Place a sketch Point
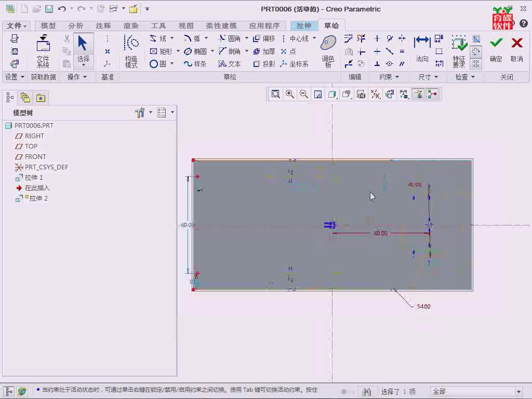 [288, 51]
